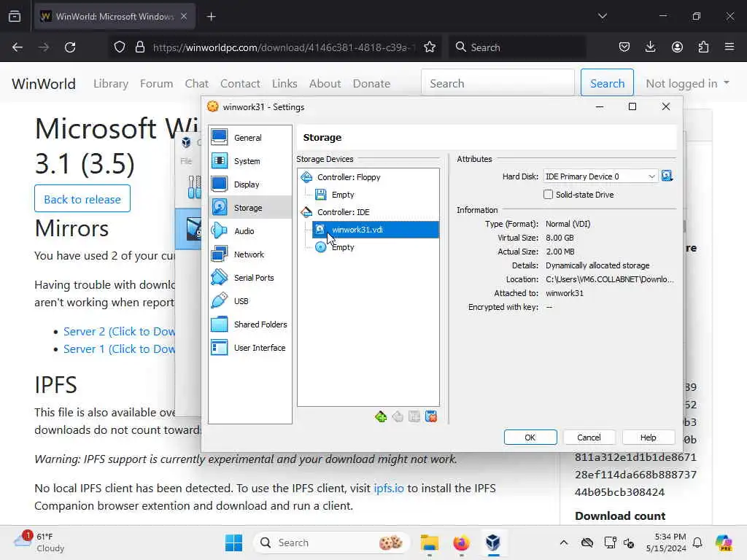Click the WinWorld Search button
Image resolution: width=747 pixels, height=560 pixels.
point(607,83)
